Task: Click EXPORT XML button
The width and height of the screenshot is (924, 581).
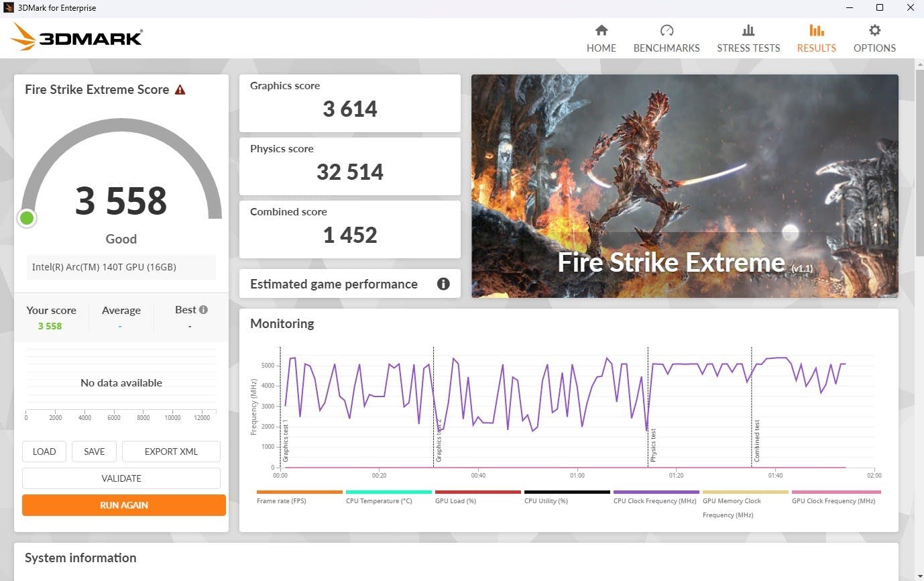Action: point(171,452)
